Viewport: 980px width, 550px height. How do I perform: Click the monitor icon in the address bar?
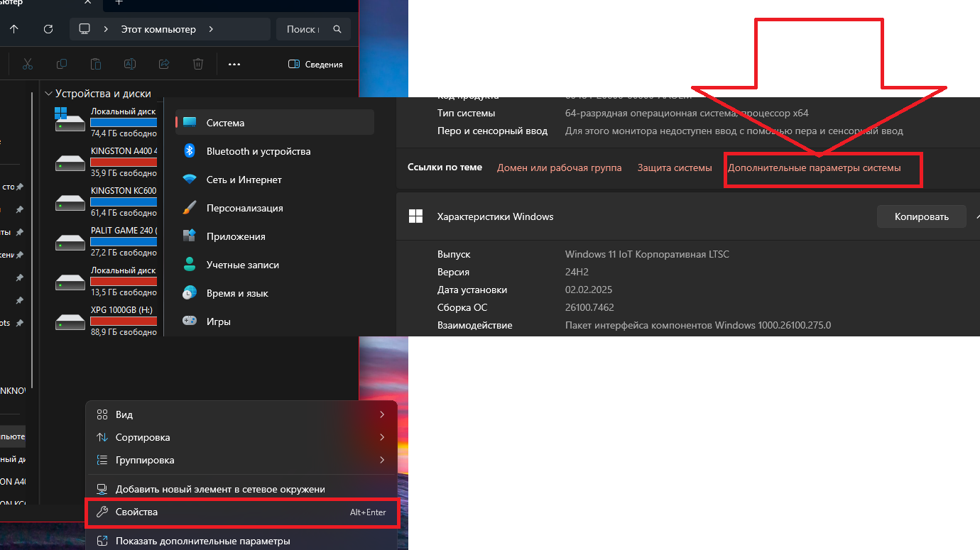[85, 29]
